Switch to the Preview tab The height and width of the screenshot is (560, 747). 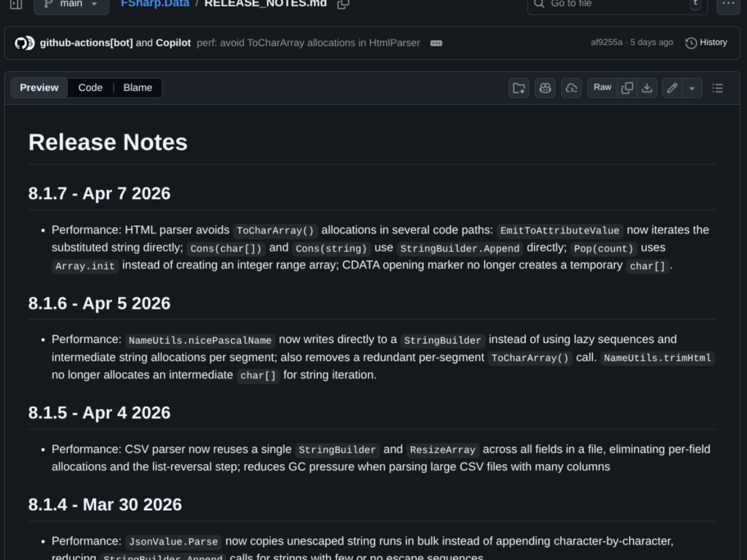39,88
